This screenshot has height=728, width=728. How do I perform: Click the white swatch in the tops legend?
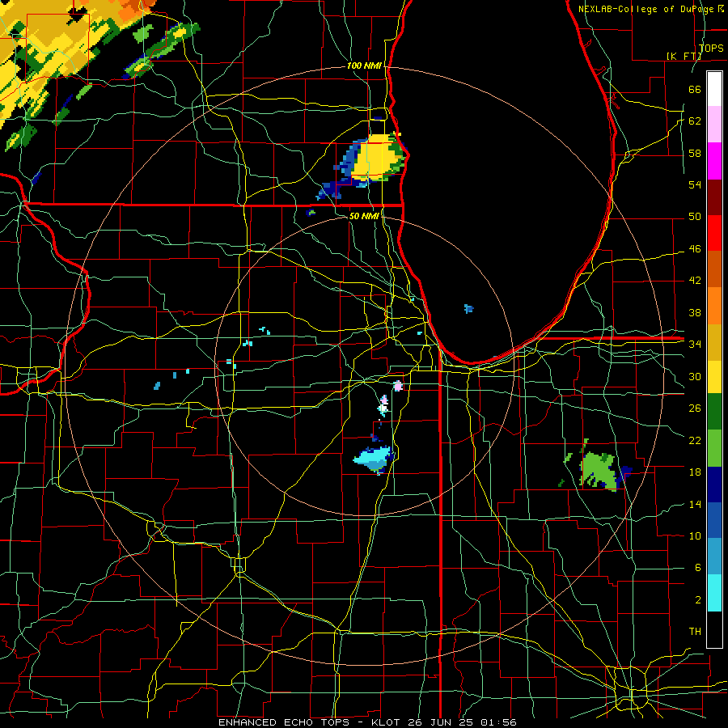[714, 89]
